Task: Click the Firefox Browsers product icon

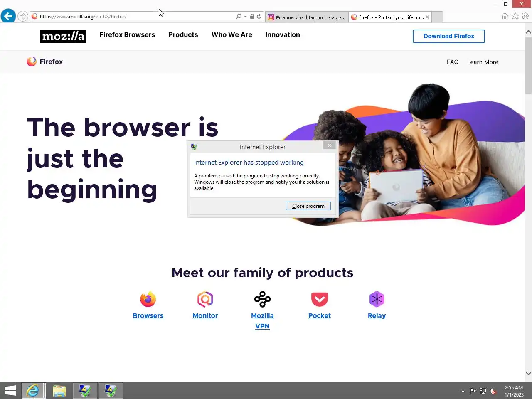Action: point(148,299)
